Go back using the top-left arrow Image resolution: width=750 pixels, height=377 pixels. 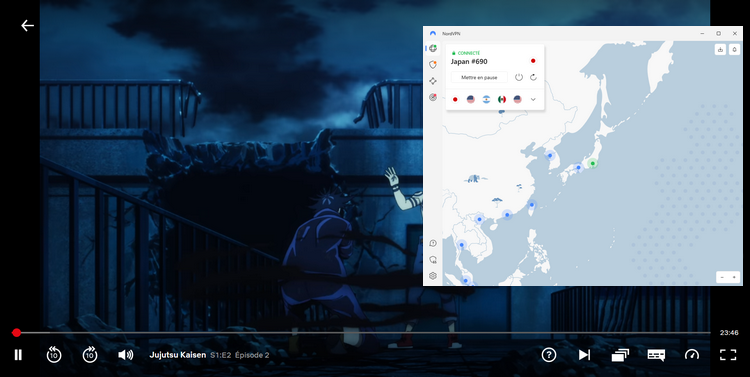click(x=27, y=25)
